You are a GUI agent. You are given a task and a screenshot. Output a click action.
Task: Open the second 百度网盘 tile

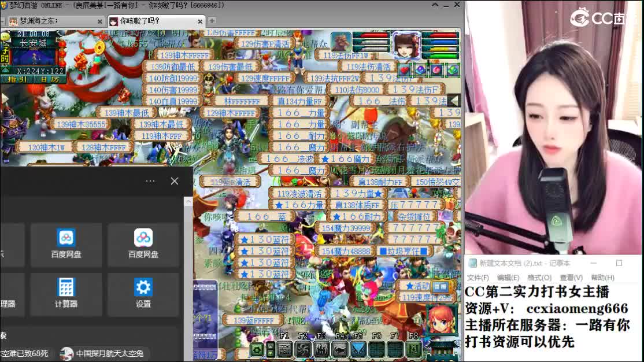[143, 245]
